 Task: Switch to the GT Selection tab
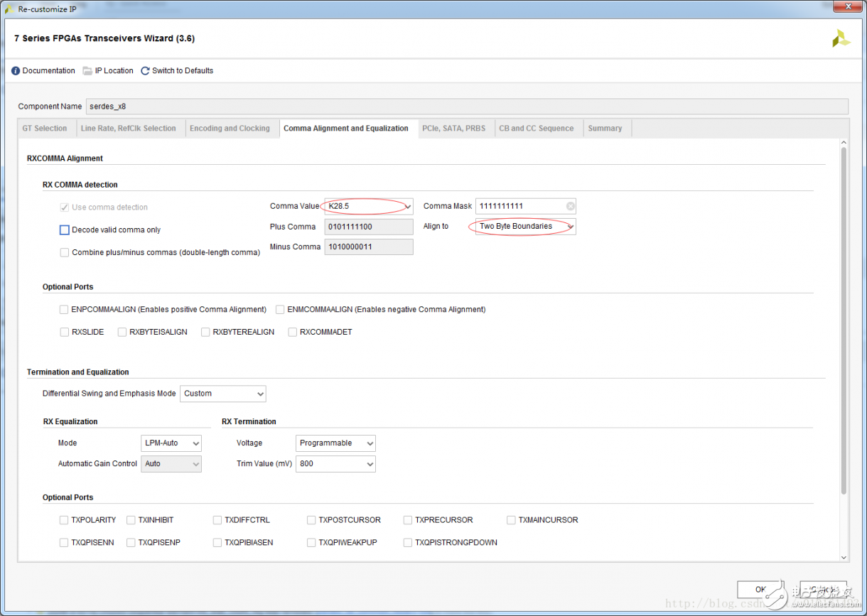pos(45,129)
